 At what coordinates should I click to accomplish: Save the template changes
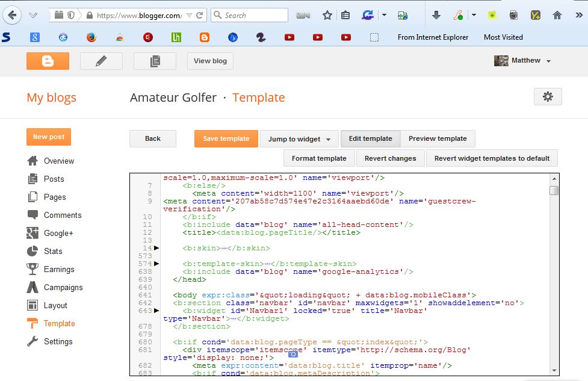(226, 138)
